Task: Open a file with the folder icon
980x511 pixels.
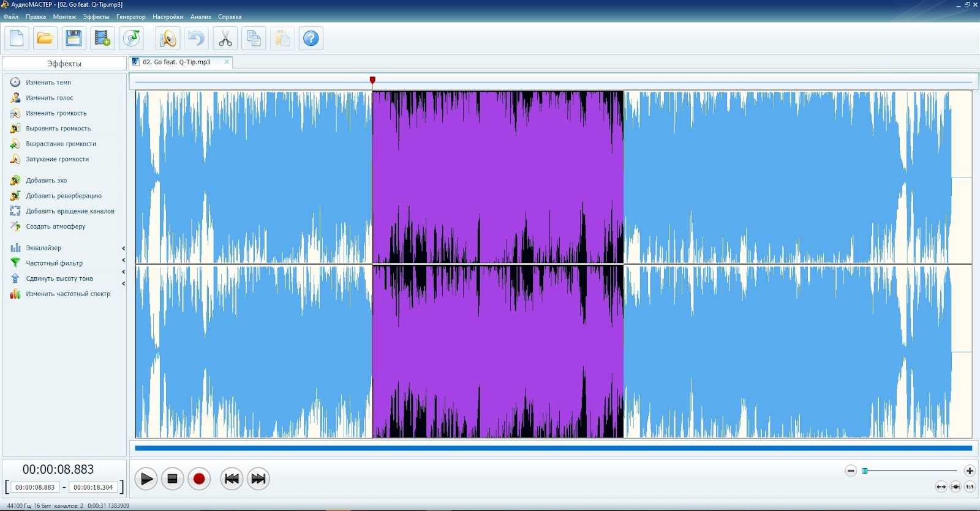Action: tap(45, 39)
